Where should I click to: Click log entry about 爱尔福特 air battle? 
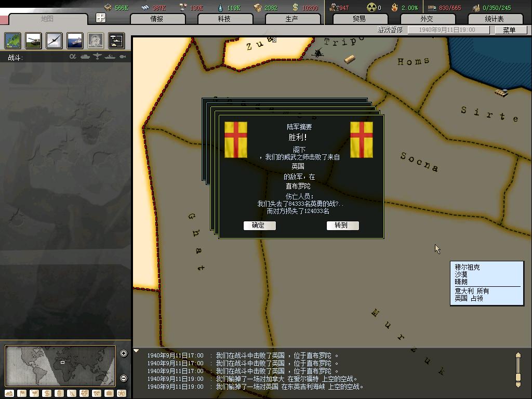coord(252,379)
